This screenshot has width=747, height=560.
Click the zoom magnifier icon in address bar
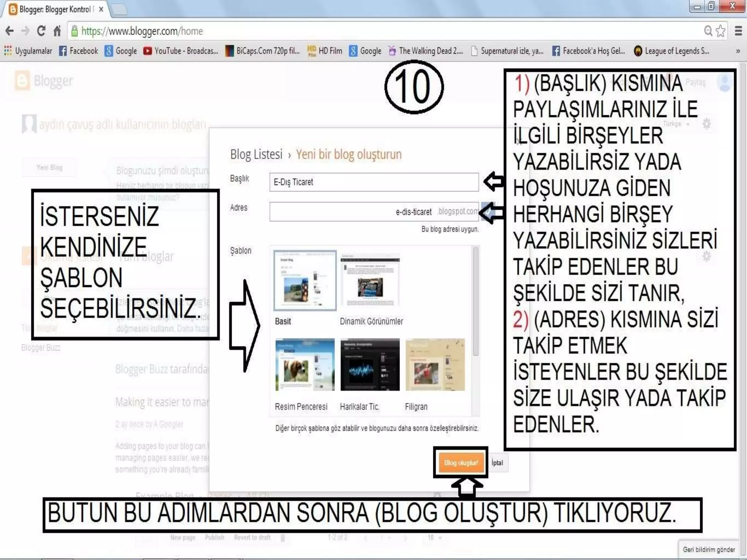click(708, 31)
